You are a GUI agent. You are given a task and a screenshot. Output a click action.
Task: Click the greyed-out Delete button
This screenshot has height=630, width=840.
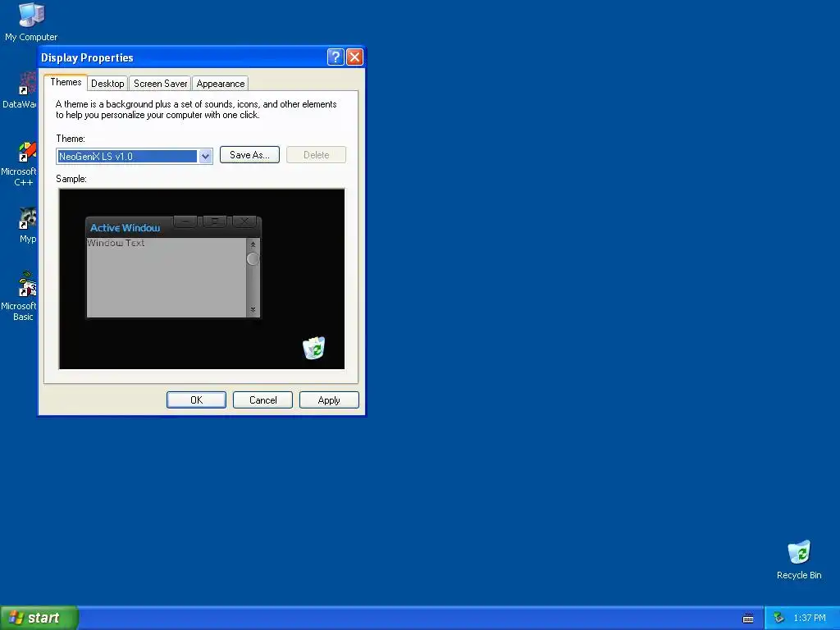coord(316,155)
